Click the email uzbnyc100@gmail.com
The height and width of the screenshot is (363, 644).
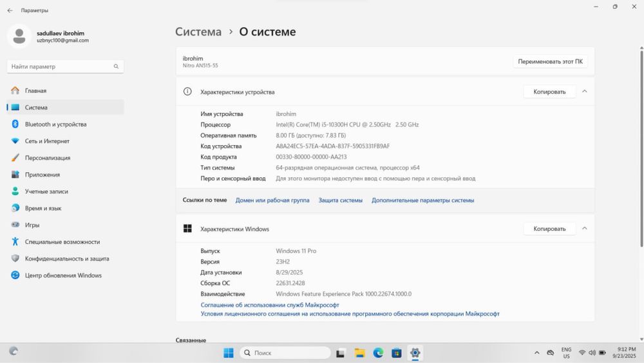(62, 40)
